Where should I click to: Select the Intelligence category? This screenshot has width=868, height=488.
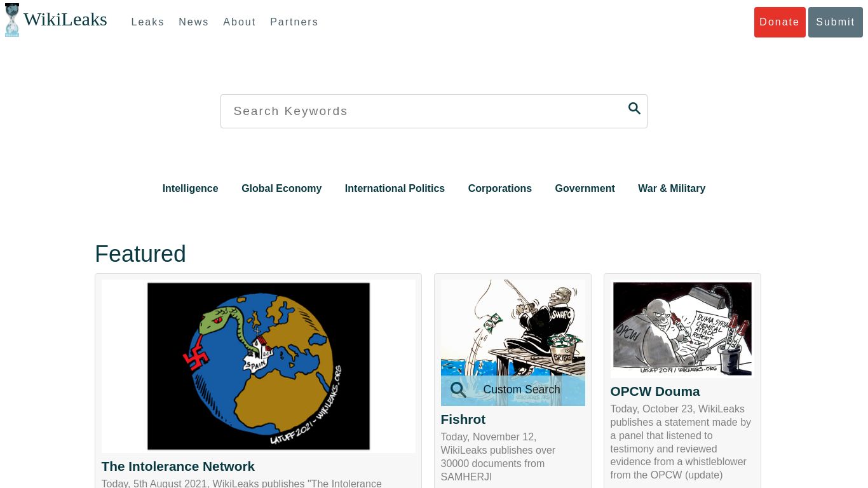(x=190, y=189)
